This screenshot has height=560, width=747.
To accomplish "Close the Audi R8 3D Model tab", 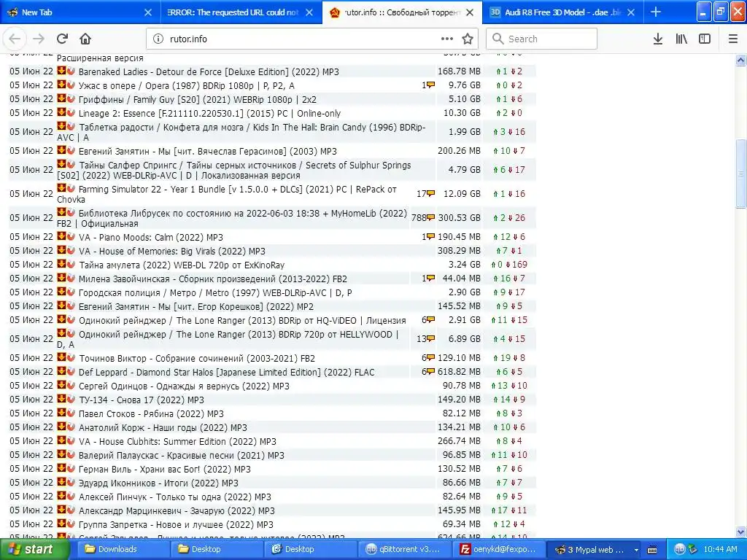I will click(x=631, y=12).
